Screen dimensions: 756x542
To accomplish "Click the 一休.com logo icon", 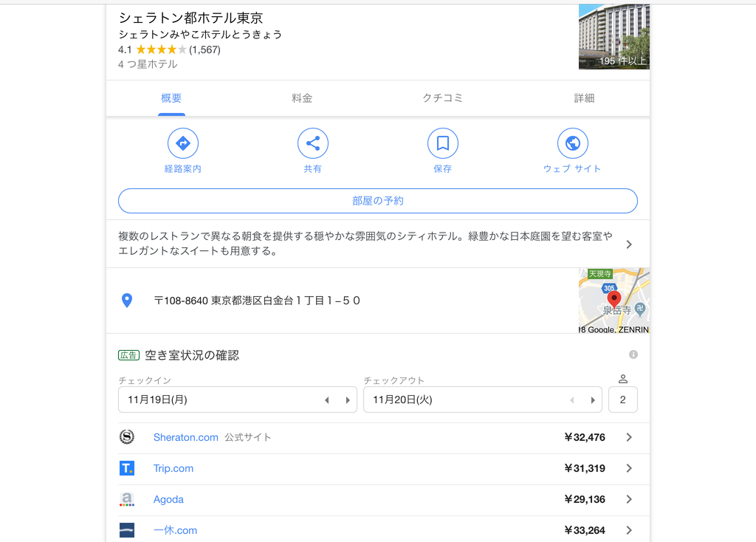I will click(x=127, y=530).
